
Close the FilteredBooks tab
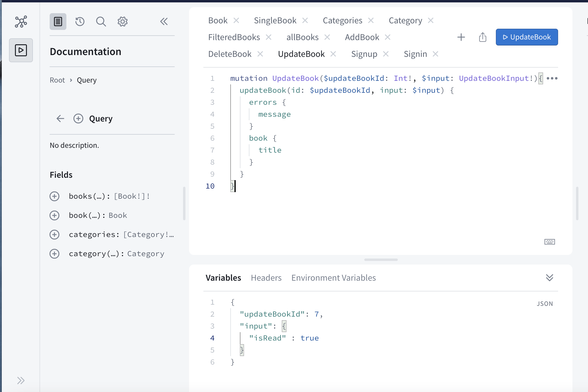(x=269, y=37)
